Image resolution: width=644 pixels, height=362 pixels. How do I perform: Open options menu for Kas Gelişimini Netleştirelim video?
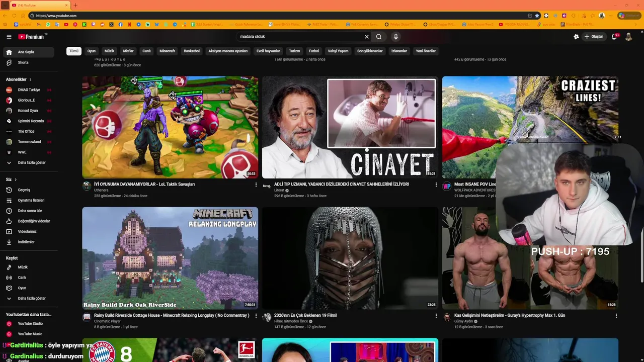click(x=616, y=316)
